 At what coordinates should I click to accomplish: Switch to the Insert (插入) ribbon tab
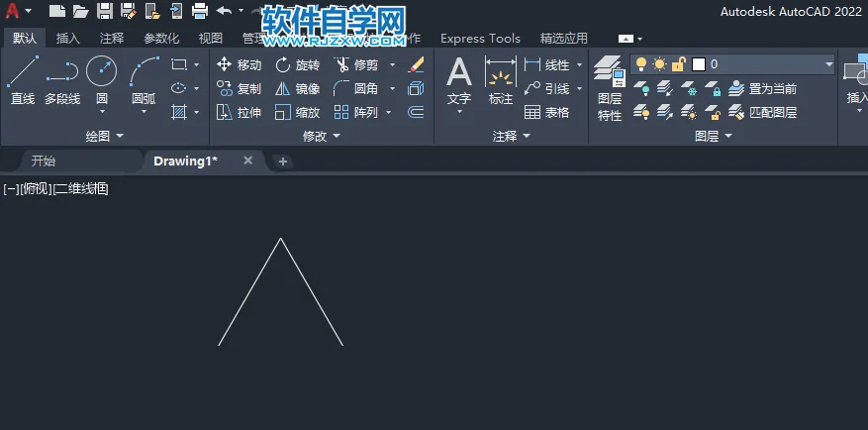[68, 39]
